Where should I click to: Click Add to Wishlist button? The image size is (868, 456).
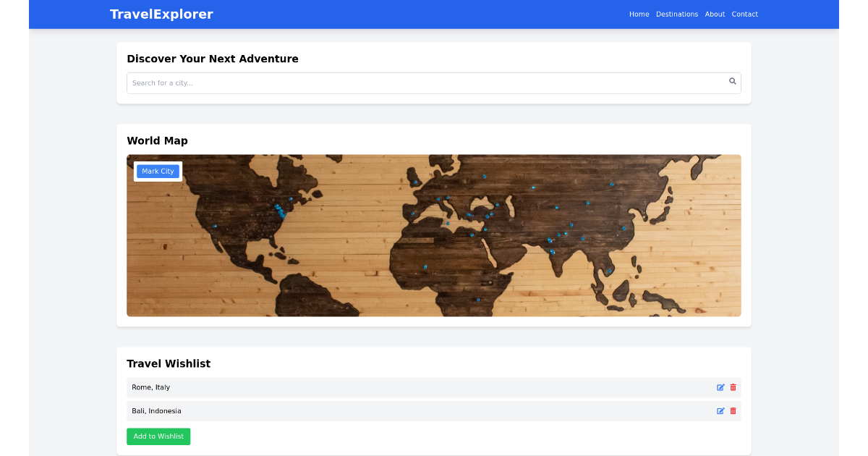tap(158, 436)
